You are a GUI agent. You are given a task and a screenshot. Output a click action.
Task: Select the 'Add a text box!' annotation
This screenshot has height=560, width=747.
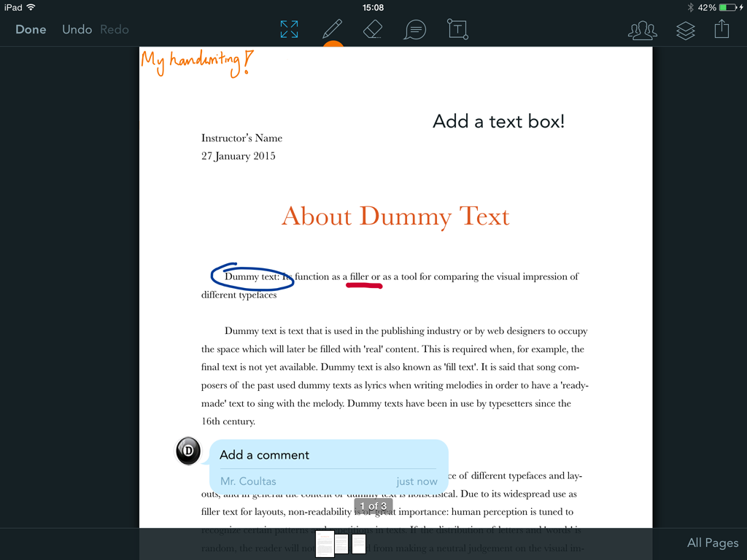498,122
